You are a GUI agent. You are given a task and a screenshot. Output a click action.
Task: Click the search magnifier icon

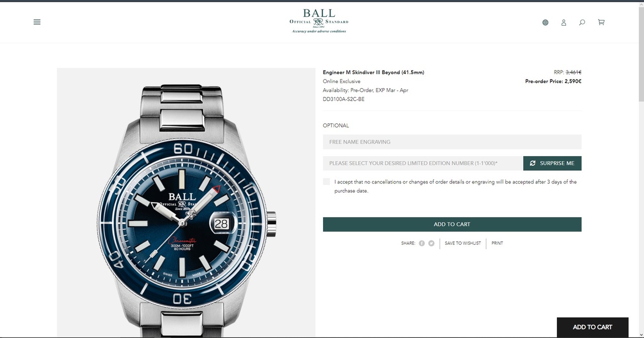pos(582,22)
